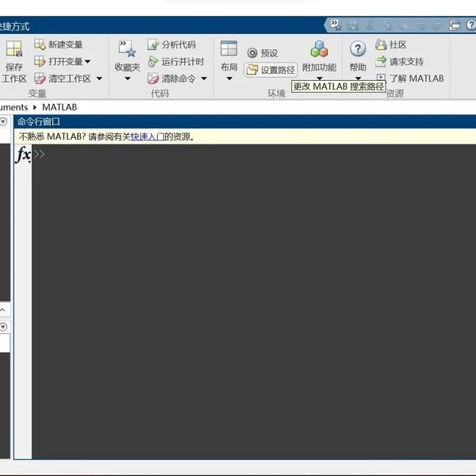Click the 了解 MATLAB play icon
Screen dimensions: 476x476
point(382,77)
